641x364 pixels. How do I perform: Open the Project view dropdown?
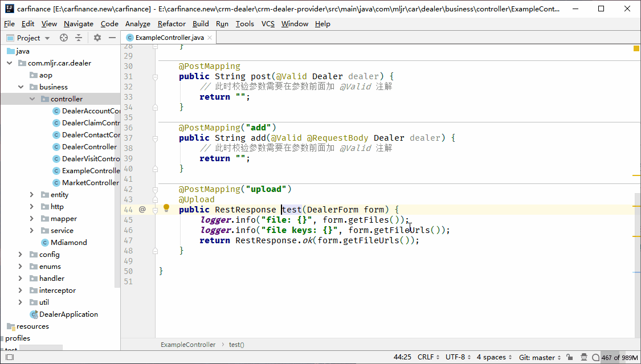[x=47, y=38]
